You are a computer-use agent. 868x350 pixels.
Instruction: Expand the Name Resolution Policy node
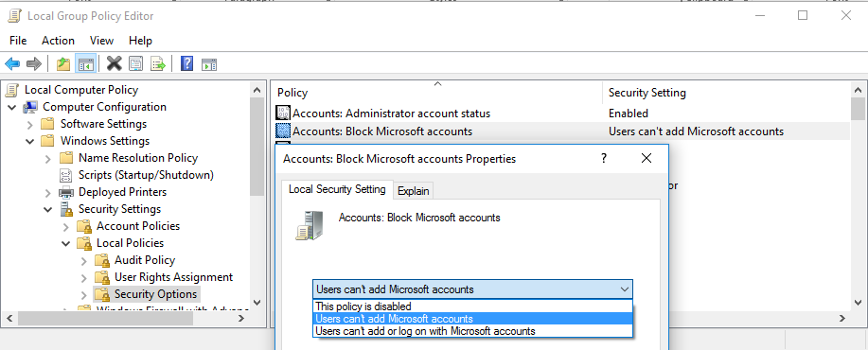coord(48,159)
